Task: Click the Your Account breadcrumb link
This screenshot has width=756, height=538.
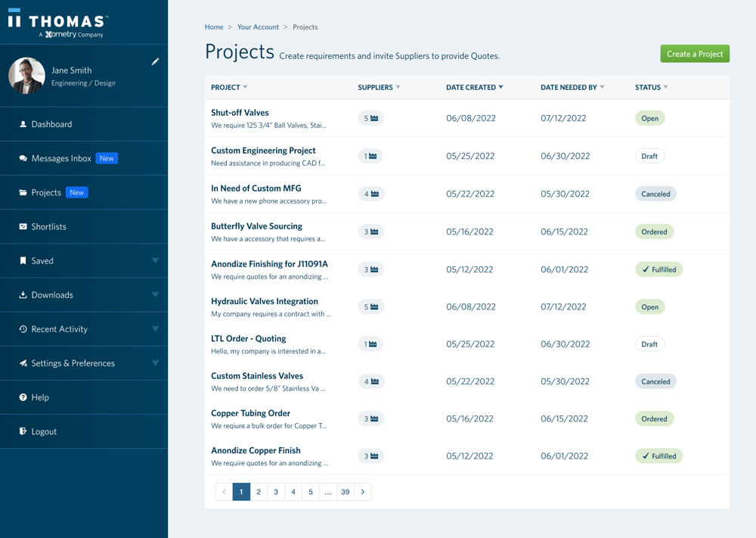Action: (258, 27)
